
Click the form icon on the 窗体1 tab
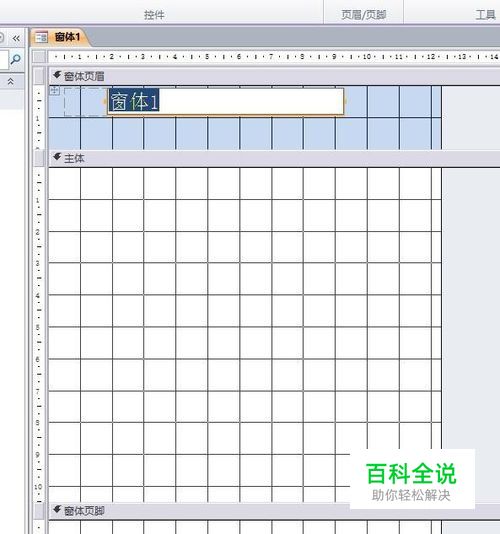(42, 37)
